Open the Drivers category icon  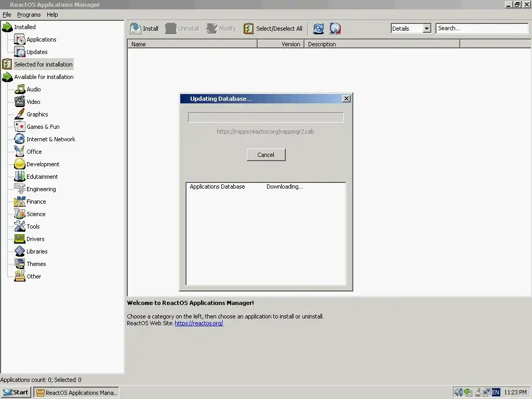tap(20, 239)
